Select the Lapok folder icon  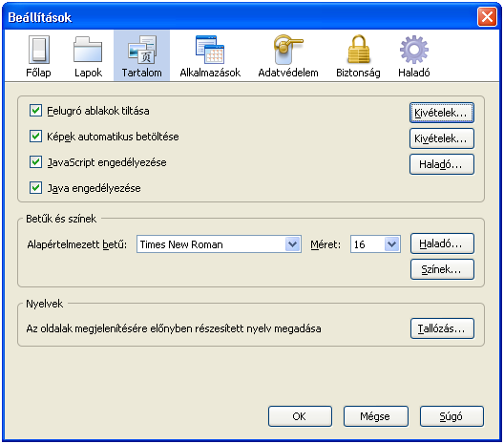tap(88, 50)
